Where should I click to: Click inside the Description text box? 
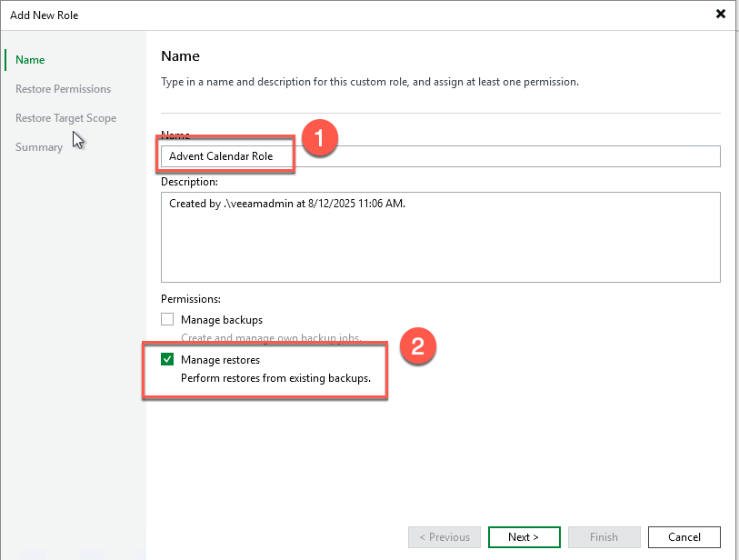tap(440, 236)
